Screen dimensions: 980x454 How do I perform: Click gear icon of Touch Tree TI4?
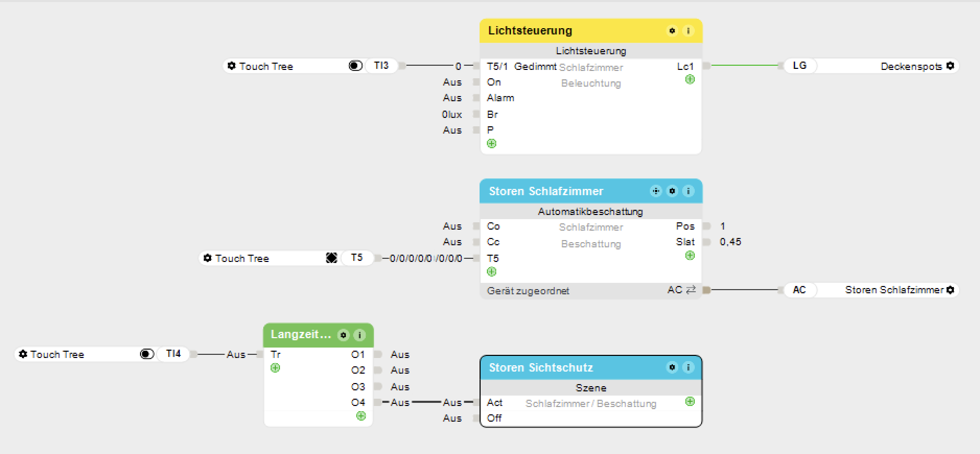(23, 354)
